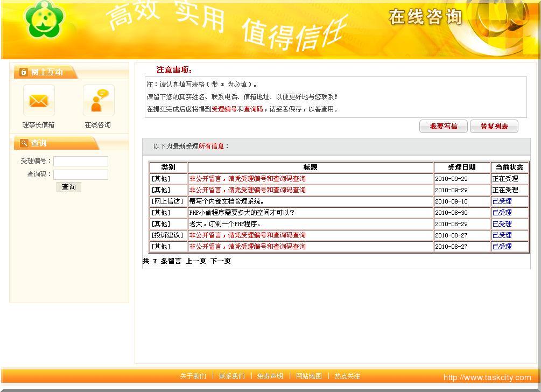Open the 答复列表 button

coord(494,127)
